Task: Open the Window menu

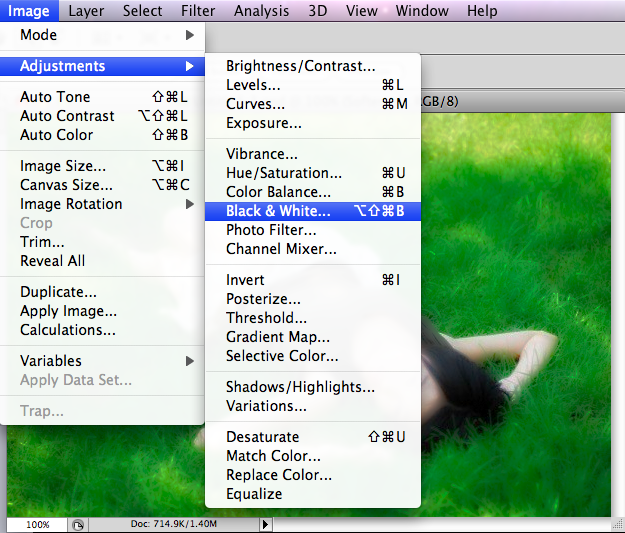Action: click(422, 11)
